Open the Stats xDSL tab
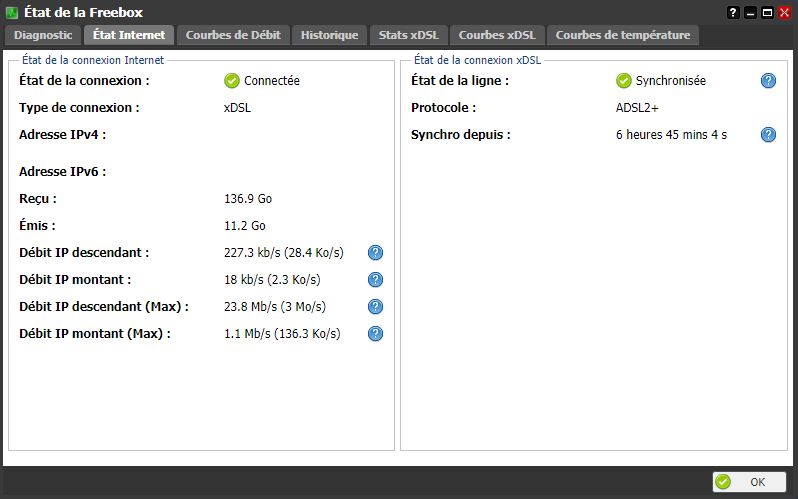 tap(409, 35)
